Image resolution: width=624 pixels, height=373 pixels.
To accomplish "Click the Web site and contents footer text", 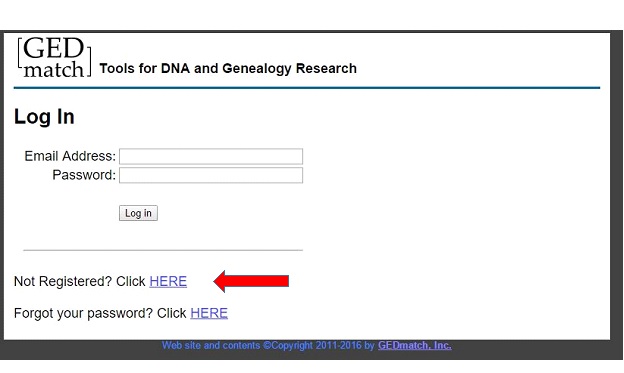I will [211, 345].
